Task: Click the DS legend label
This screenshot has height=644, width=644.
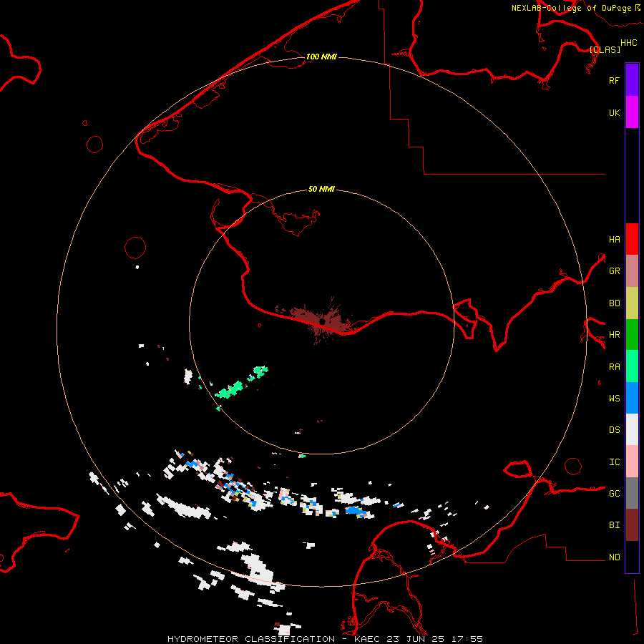Action: click(x=614, y=430)
